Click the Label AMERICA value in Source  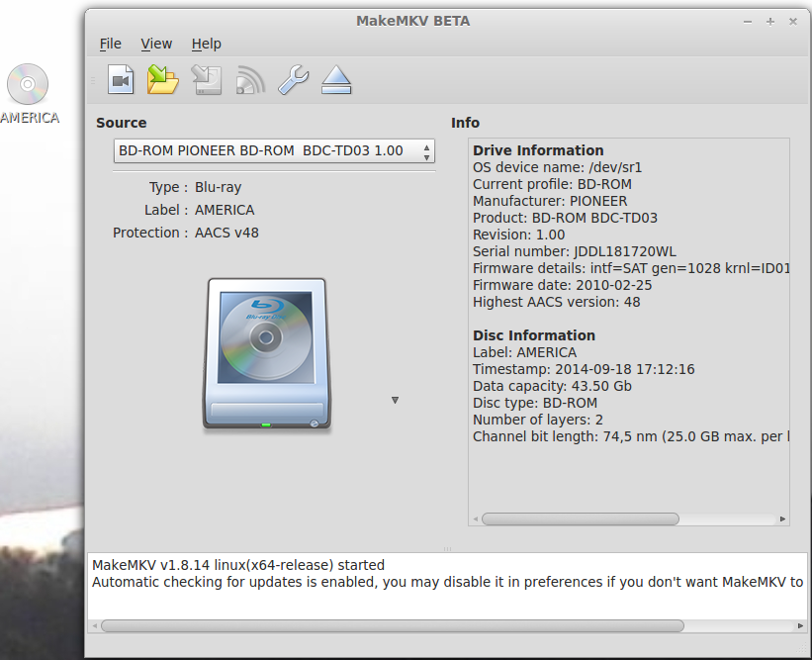[225, 210]
